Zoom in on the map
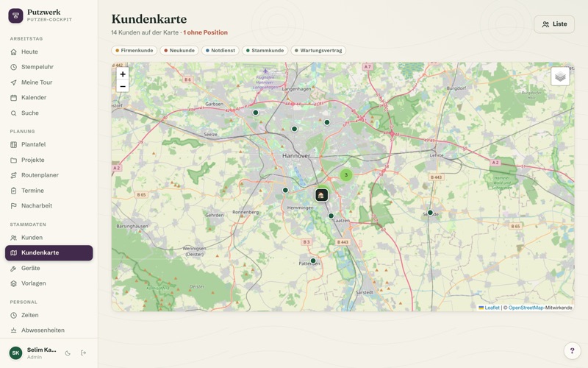This screenshot has width=588, height=368. tap(123, 74)
